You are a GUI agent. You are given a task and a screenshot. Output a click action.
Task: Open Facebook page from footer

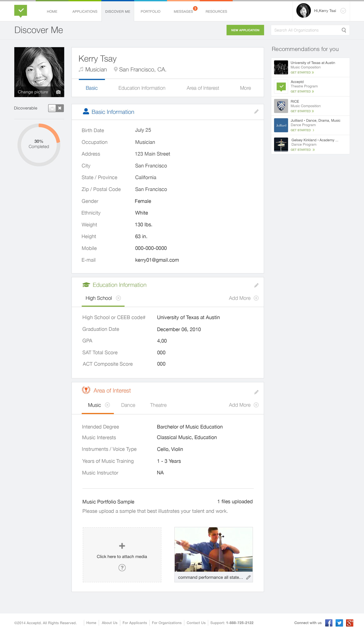[329, 623]
